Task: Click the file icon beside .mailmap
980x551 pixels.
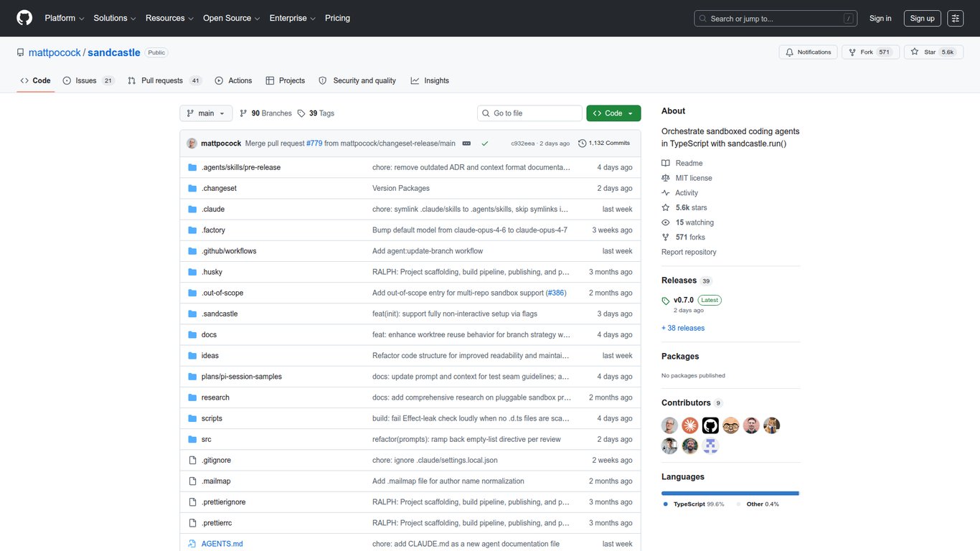Action: pyautogui.click(x=192, y=481)
